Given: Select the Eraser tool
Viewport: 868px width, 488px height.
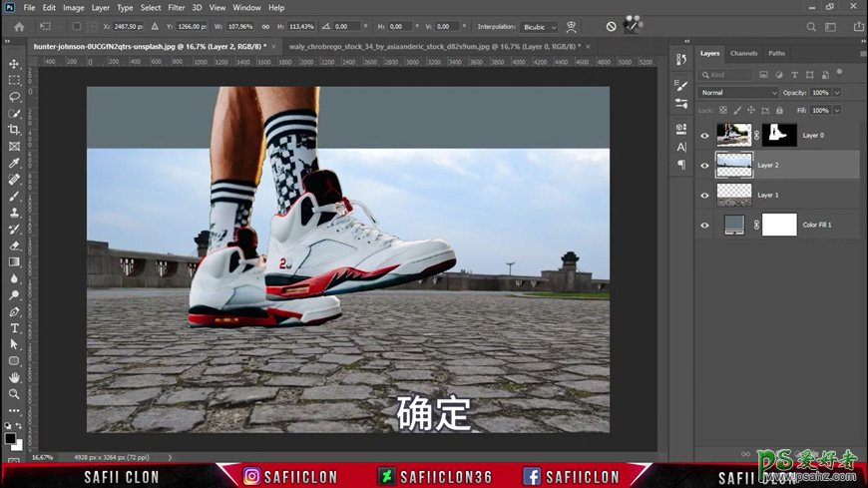Looking at the screenshot, I should [x=14, y=245].
